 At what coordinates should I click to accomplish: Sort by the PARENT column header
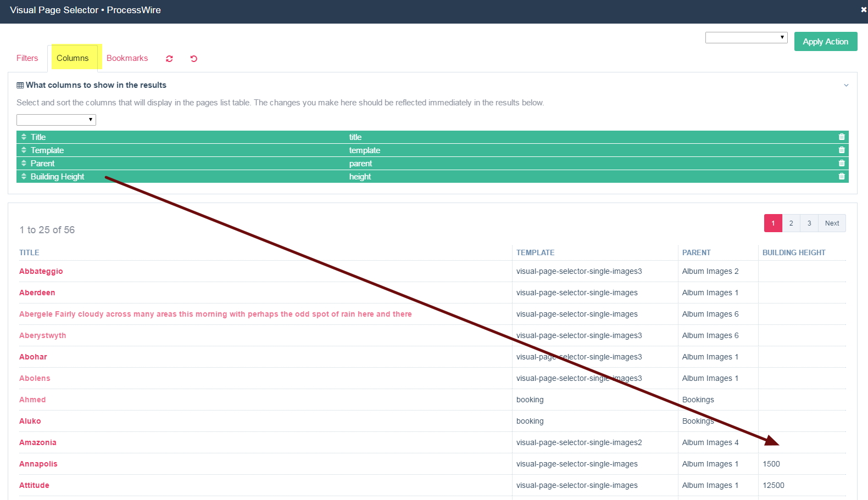click(696, 252)
